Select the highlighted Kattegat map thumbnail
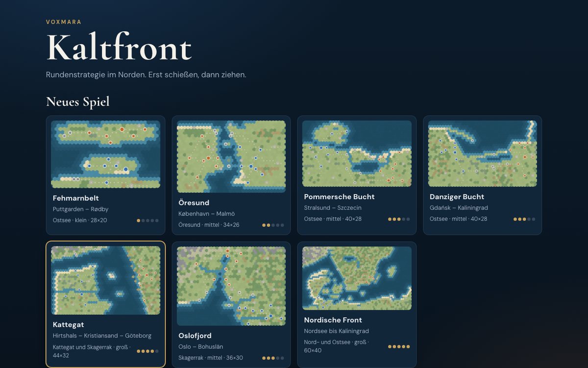The width and height of the screenshot is (588, 368). coord(106,280)
